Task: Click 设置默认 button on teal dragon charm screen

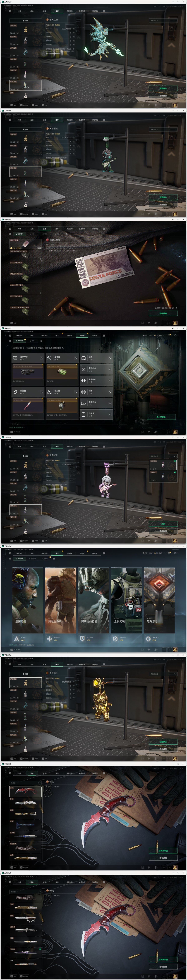Action: point(163,88)
